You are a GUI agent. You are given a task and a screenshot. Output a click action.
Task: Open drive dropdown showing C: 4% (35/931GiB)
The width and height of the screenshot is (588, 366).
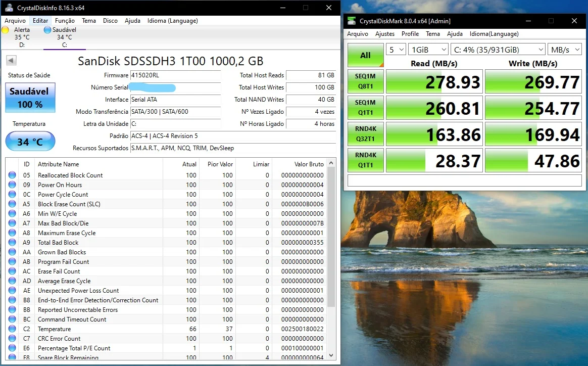coord(498,50)
